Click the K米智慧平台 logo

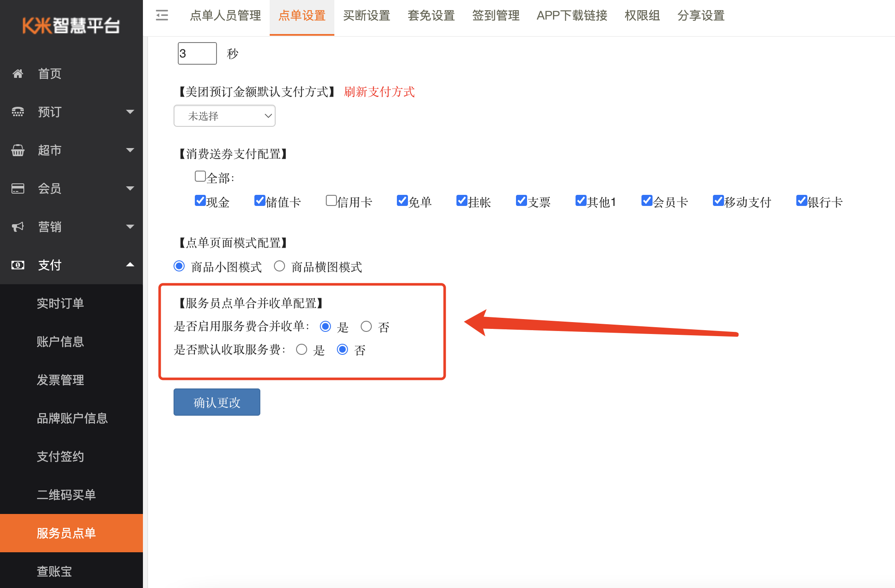point(71,26)
